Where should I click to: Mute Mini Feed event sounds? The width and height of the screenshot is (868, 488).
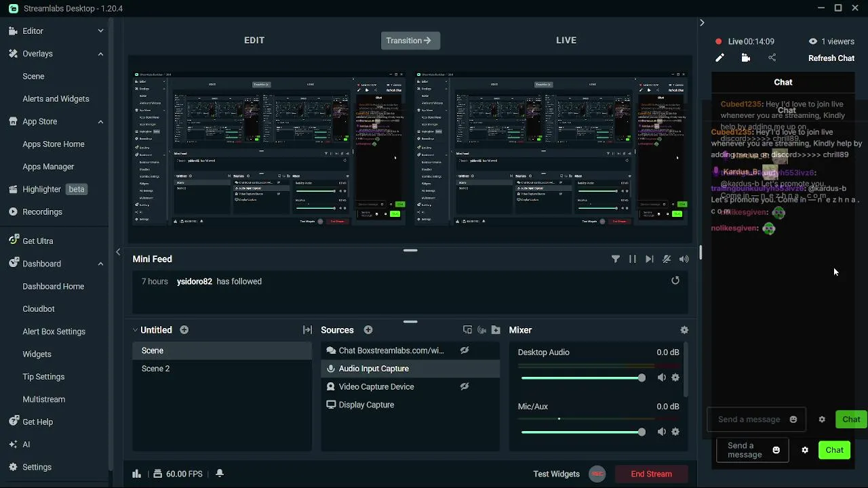tap(684, 259)
